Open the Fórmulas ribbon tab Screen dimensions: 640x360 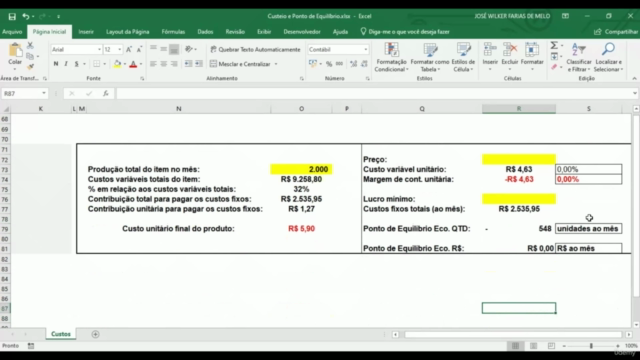(x=173, y=32)
